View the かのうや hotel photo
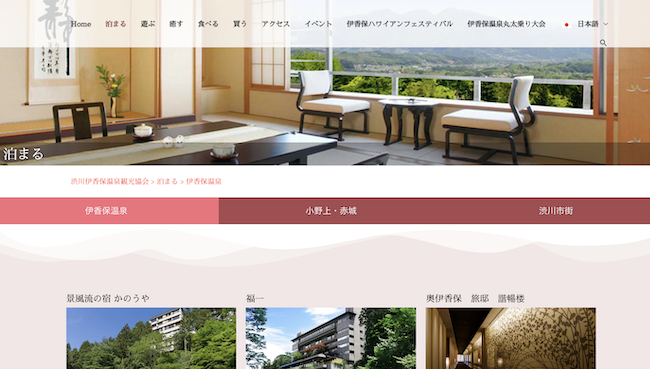Image resolution: width=650 pixels, height=369 pixels. (151, 338)
